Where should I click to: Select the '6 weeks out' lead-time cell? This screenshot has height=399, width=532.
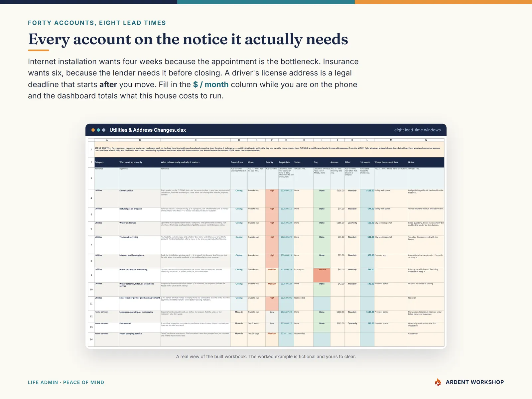256,304
